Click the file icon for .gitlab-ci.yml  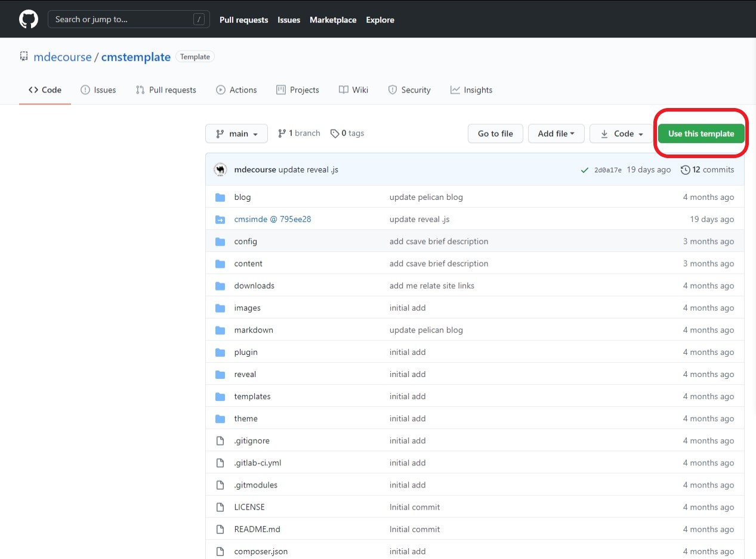[220, 462]
